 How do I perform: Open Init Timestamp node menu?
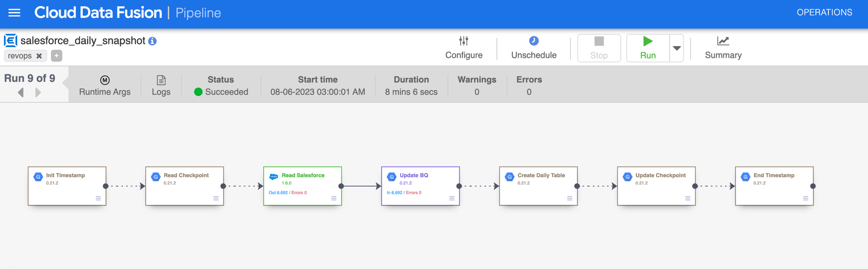[98, 198]
